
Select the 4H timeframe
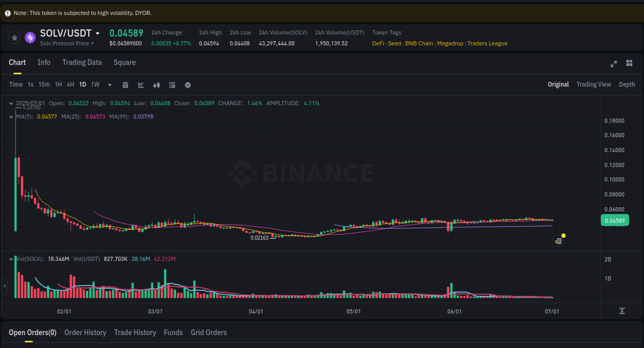coord(70,85)
